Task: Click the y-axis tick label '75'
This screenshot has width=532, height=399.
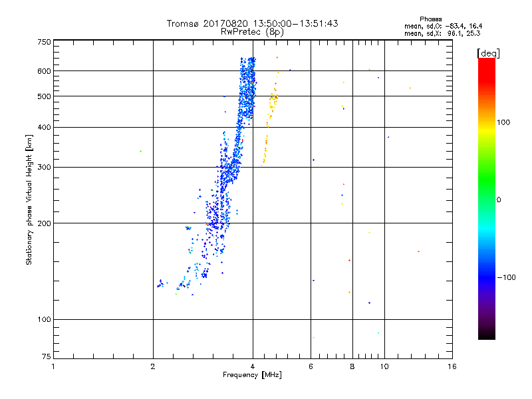Action: coord(47,356)
